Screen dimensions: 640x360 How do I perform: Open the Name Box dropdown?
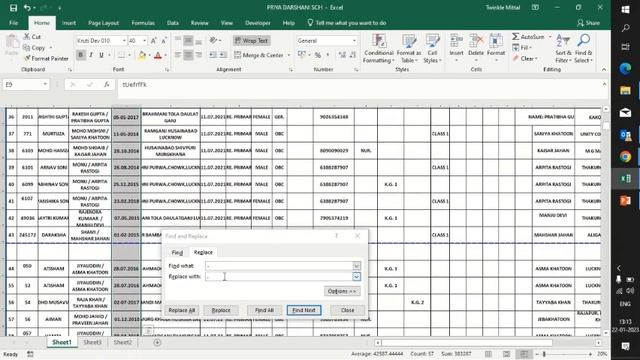(45, 84)
